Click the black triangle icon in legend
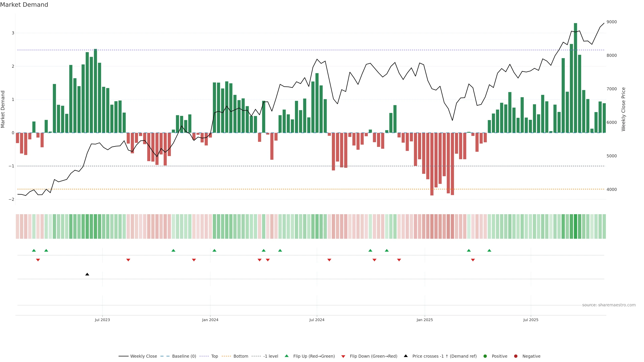The width and height of the screenshot is (644, 362). coord(406,356)
